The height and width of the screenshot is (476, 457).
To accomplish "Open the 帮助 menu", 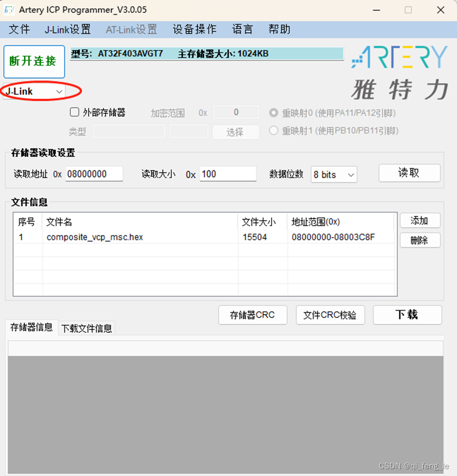I will click(279, 30).
